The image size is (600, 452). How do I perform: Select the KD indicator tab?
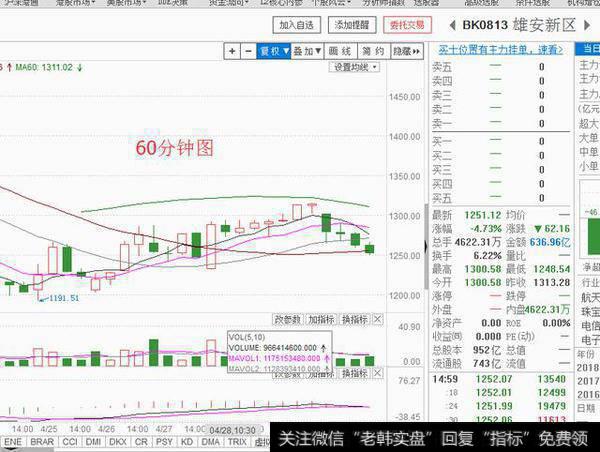click(x=187, y=442)
